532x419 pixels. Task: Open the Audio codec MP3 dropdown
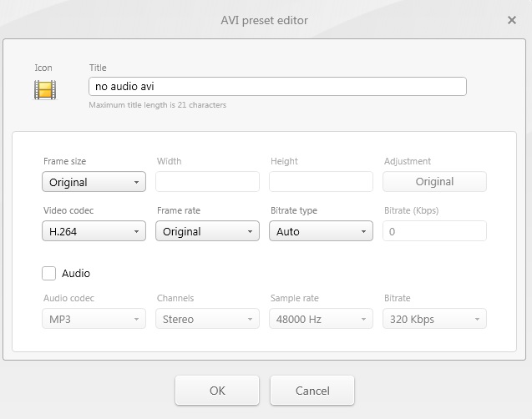pyautogui.click(x=94, y=319)
